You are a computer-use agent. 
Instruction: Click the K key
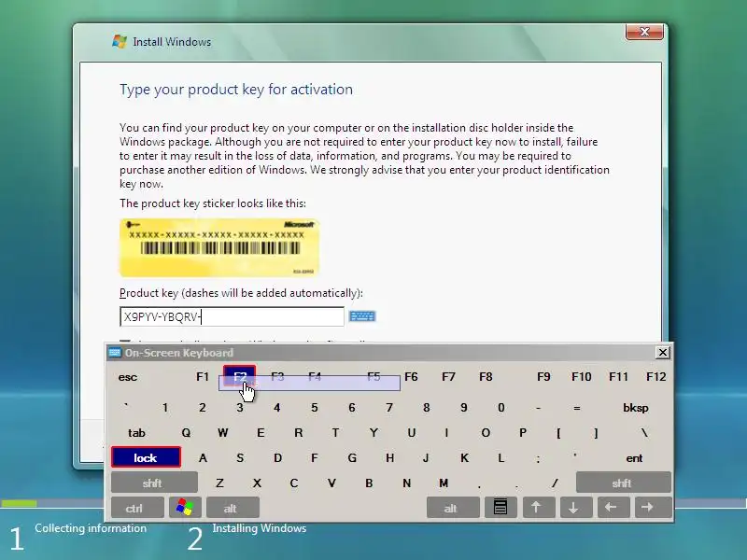coord(464,458)
